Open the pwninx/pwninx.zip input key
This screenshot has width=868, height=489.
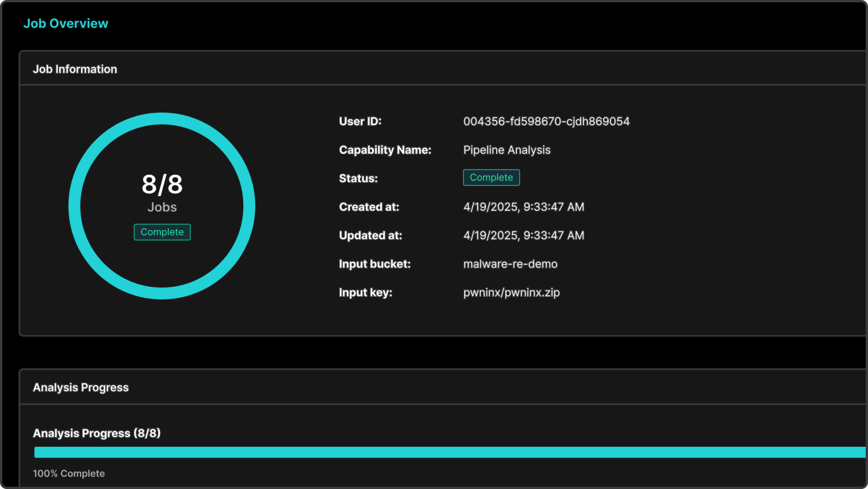(x=511, y=292)
